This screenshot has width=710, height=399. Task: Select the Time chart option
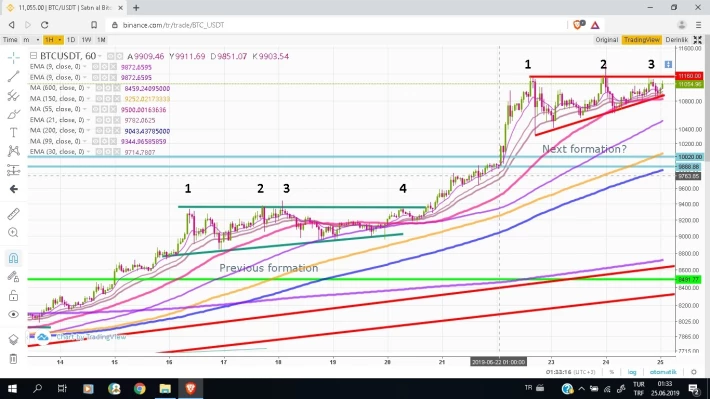click(x=10, y=40)
